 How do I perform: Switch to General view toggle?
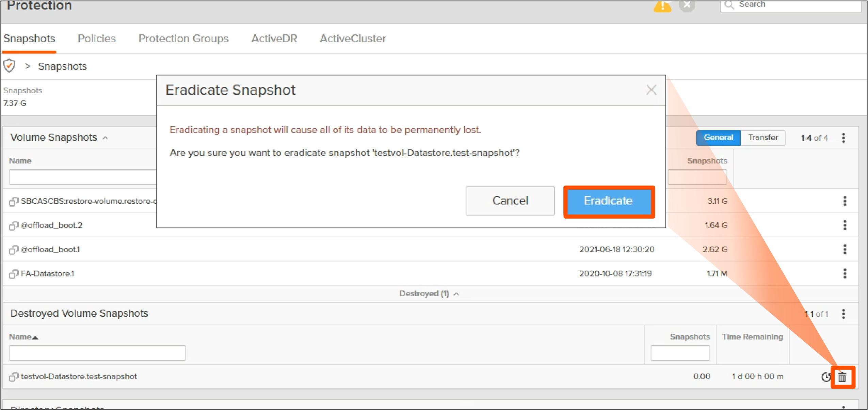pyautogui.click(x=718, y=138)
